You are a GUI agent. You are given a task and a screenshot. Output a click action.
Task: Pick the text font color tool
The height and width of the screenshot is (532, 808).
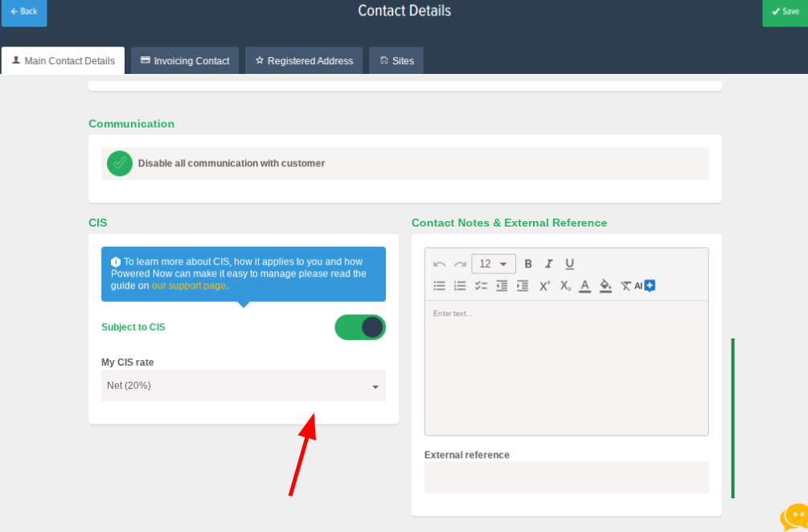[584, 285]
